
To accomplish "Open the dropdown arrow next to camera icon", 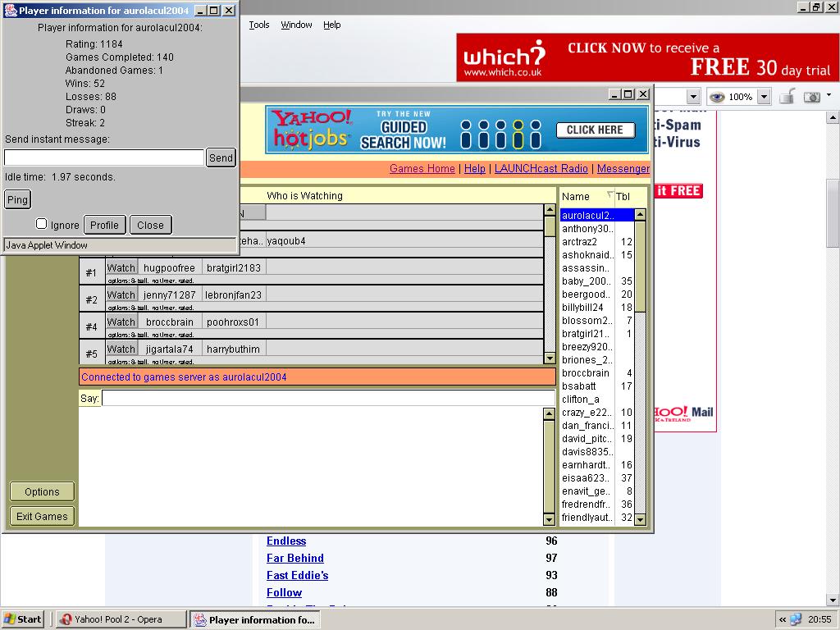I will [829, 95].
